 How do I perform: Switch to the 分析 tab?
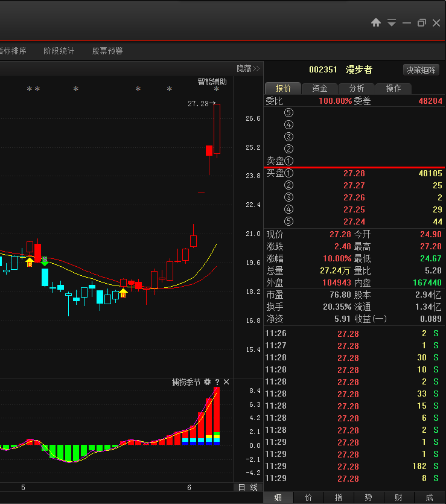click(x=356, y=88)
